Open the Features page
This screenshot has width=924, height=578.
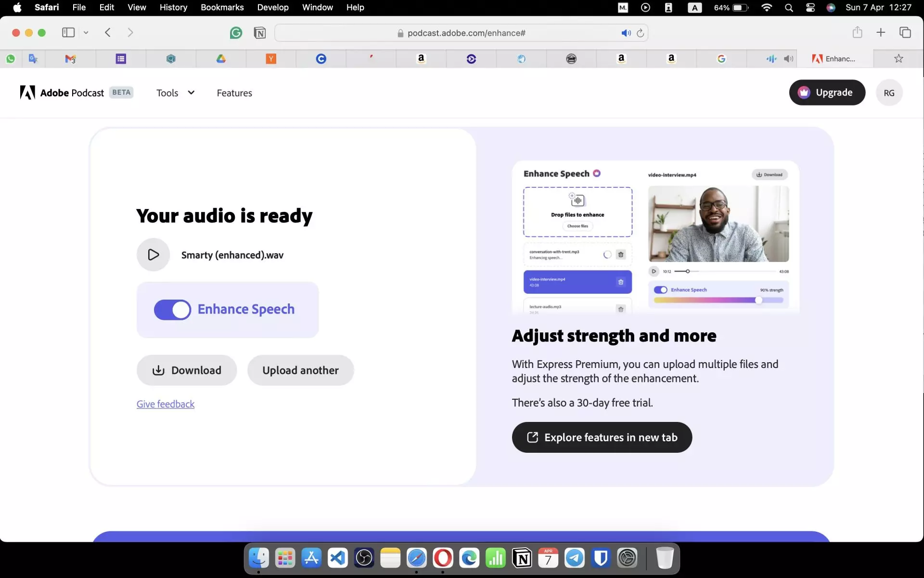[234, 93]
